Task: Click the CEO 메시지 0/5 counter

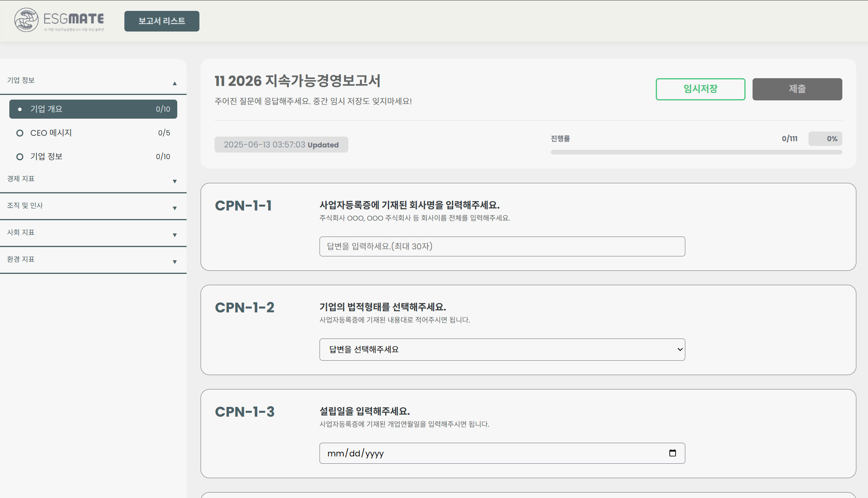Action: pos(164,133)
